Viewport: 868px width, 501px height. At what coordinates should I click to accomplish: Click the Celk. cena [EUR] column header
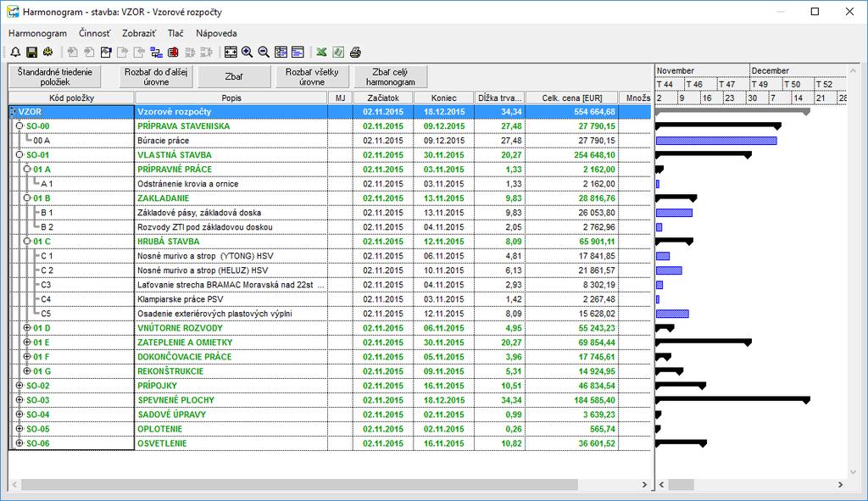coord(572,98)
